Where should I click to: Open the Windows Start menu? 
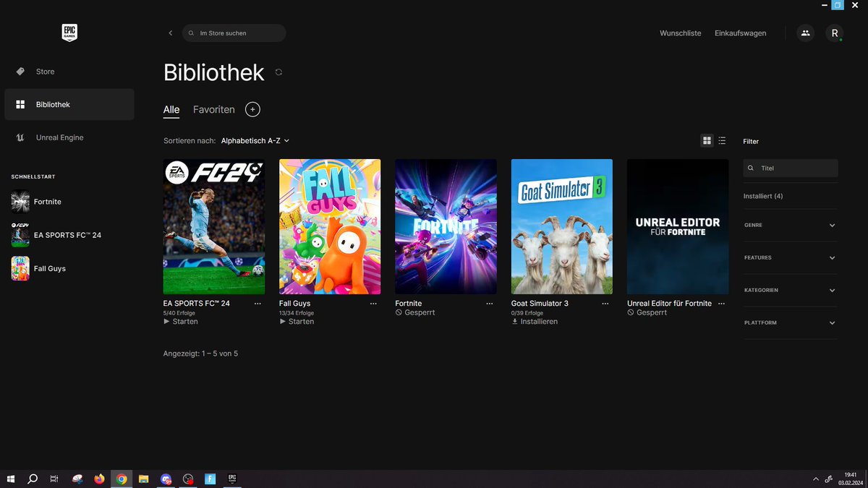(x=11, y=479)
